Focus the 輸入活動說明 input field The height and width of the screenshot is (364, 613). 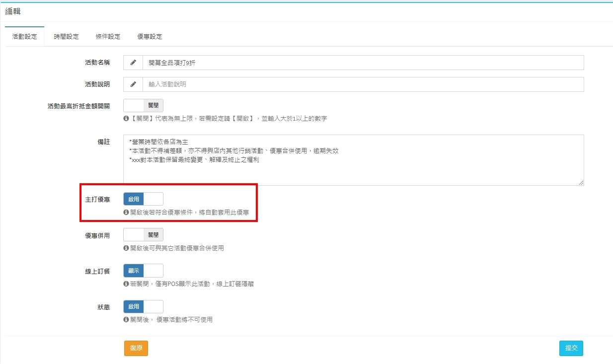(363, 84)
